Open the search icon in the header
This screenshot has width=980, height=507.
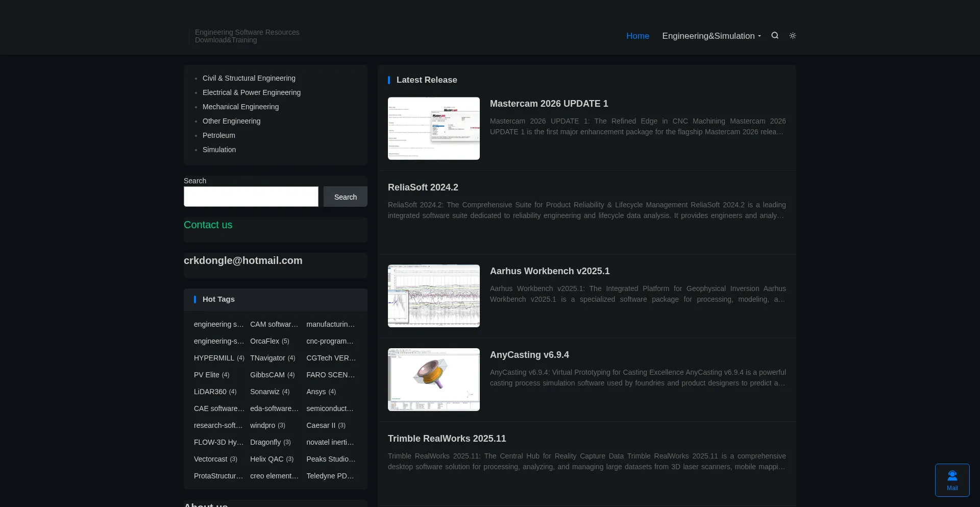pyautogui.click(x=775, y=36)
